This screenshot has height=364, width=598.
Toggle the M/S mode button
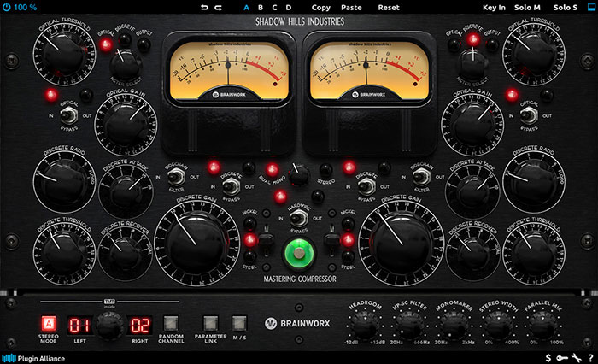tap(238, 324)
